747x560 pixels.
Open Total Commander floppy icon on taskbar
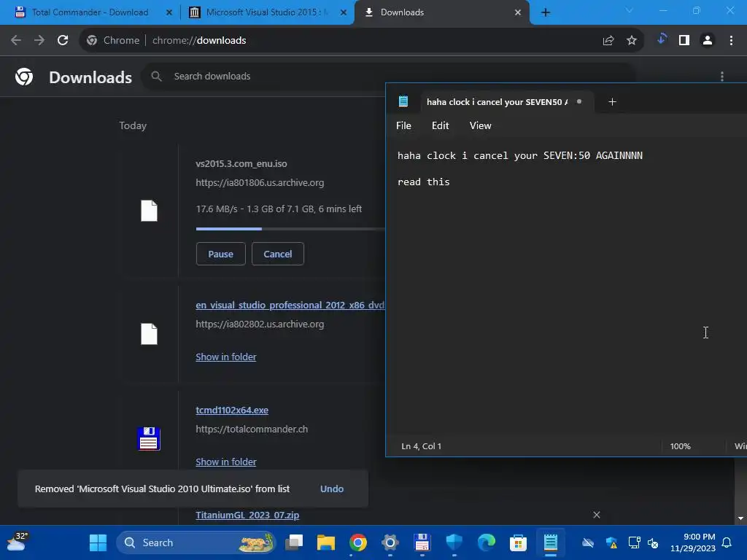click(422, 542)
